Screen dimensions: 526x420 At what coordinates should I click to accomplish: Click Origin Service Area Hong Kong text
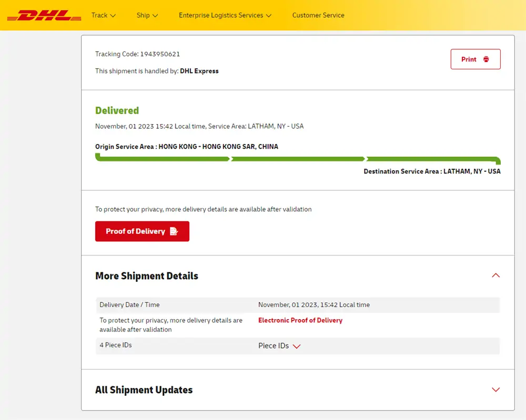pyautogui.click(x=187, y=147)
